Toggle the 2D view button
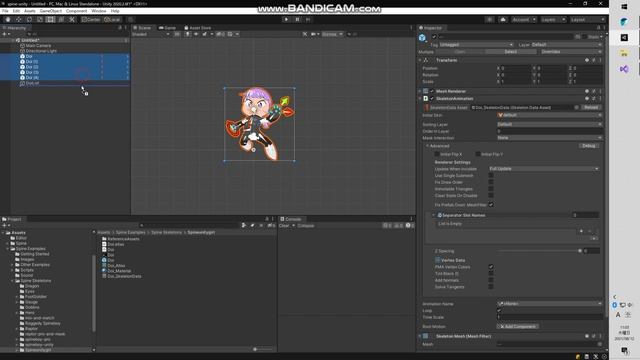 (177, 34)
